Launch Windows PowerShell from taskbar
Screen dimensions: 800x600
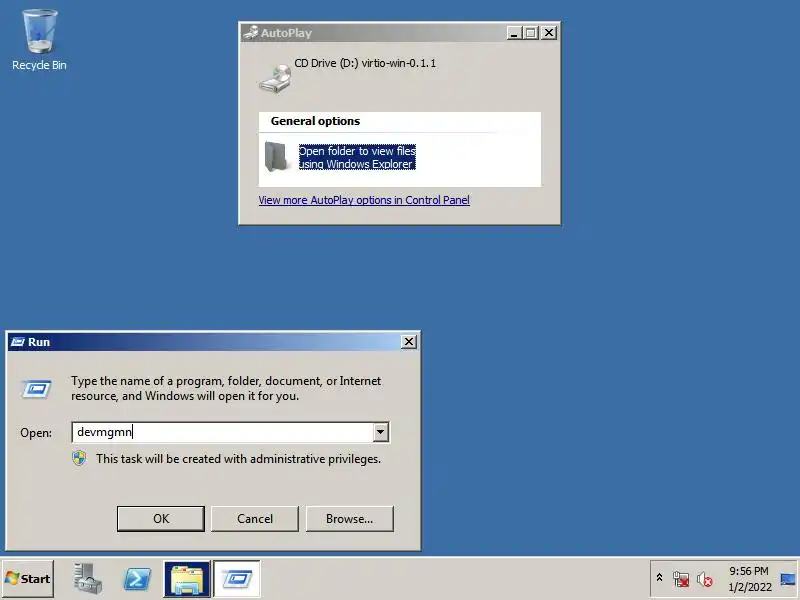[137, 579]
